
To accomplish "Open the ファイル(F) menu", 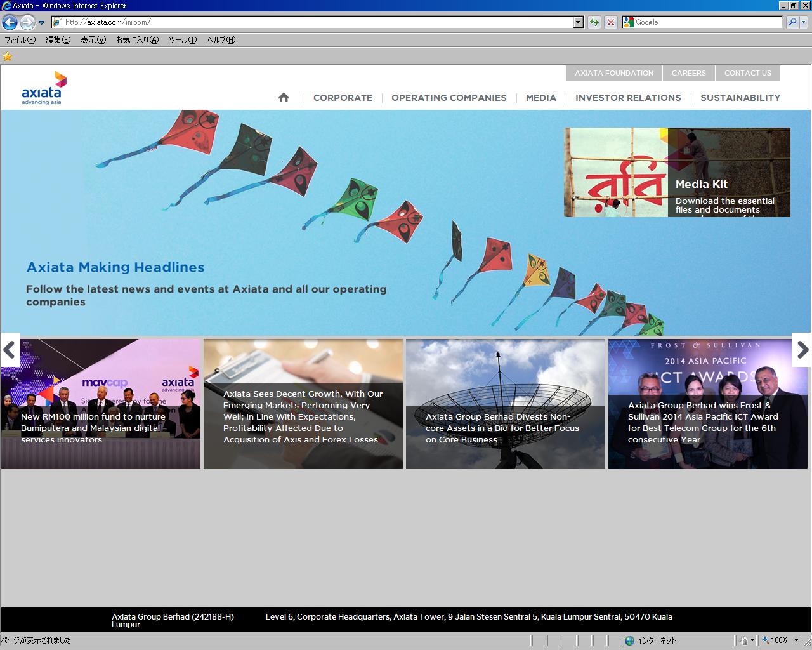I will pyautogui.click(x=20, y=40).
